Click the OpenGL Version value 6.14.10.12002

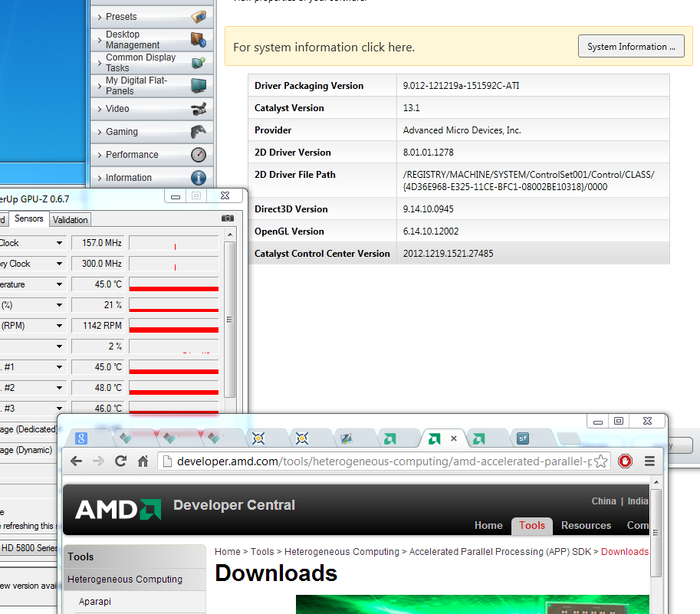coord(430,231)
